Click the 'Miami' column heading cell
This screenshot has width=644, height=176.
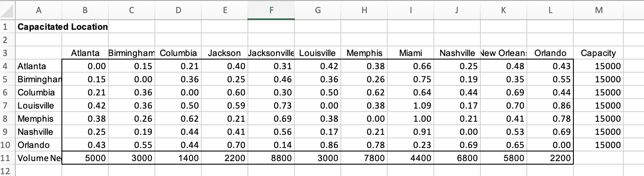coord(411,53)
